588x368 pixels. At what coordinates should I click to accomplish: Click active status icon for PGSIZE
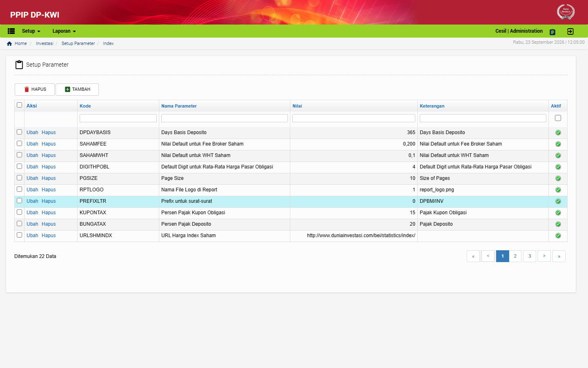point(558,178)
